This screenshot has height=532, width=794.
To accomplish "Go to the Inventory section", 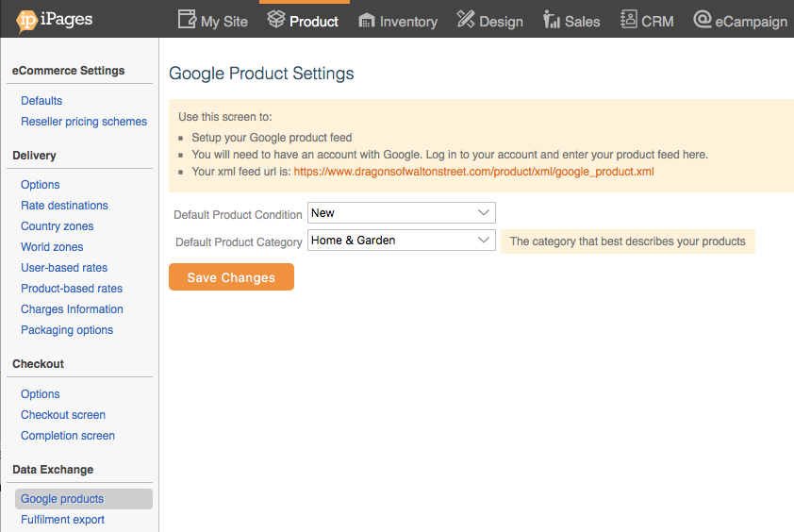I will pyautogui.click(x=398, y=22).
